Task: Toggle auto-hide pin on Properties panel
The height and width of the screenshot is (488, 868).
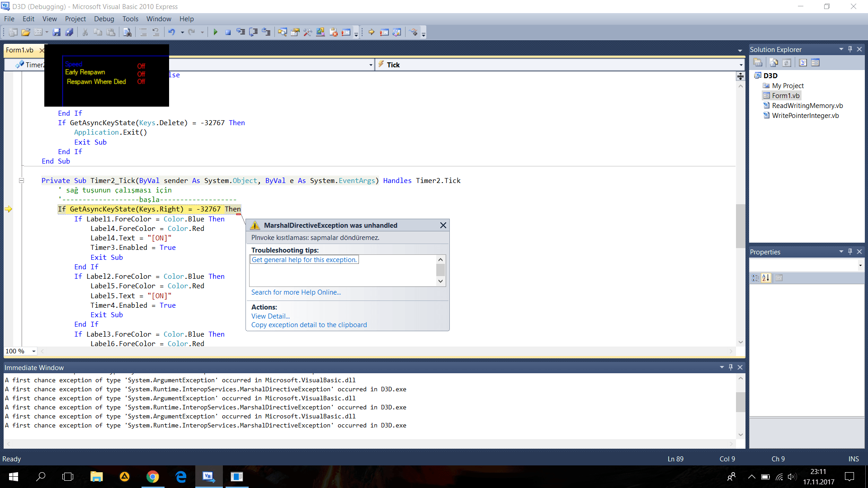Action: click(x=850, y=252)
